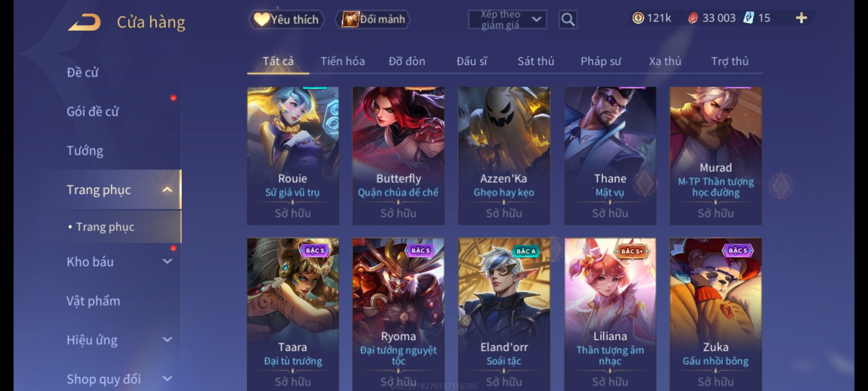Collapse the Trang phục sidebar section

tap(167, 190)
